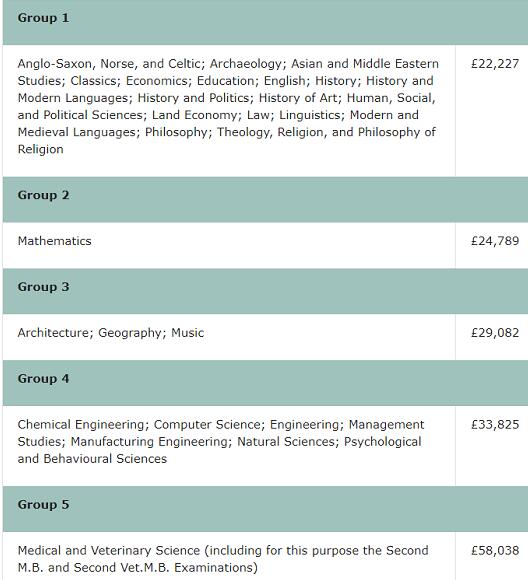Click Psychological and Behavioural Sciences text
528x580 pixels.
coord(219,450)
